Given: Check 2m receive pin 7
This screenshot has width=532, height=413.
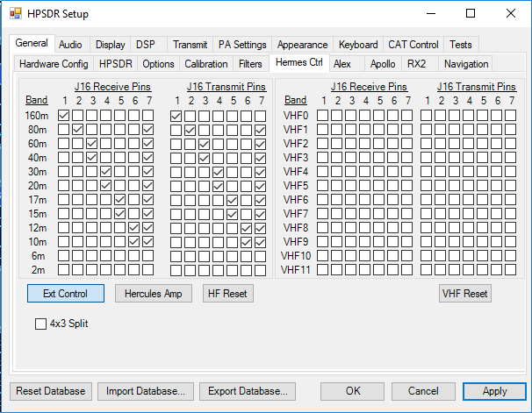Looking at the screenshot, I should (148, 270).
